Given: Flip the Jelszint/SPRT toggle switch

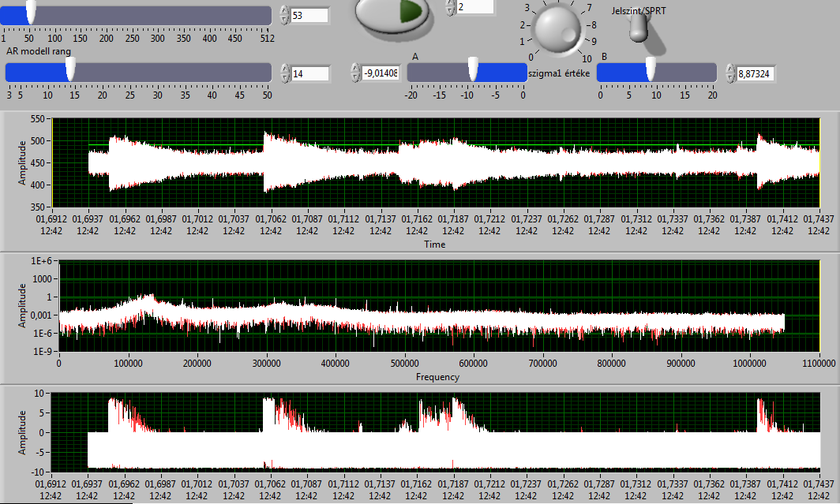Looking at the screenshot, I should click(639, 28).
